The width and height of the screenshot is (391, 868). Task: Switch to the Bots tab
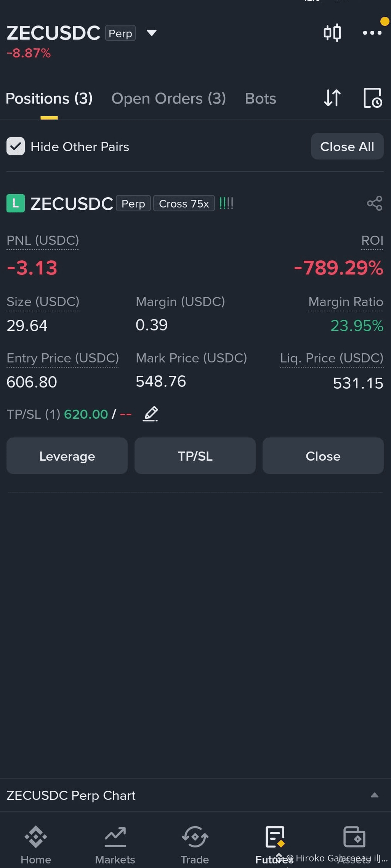tap(260, 99)
